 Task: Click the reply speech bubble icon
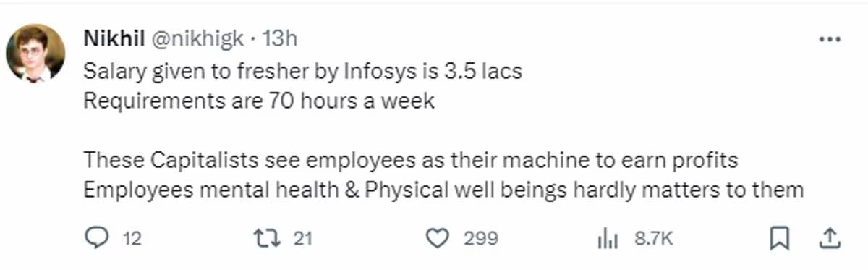[96, 238]
